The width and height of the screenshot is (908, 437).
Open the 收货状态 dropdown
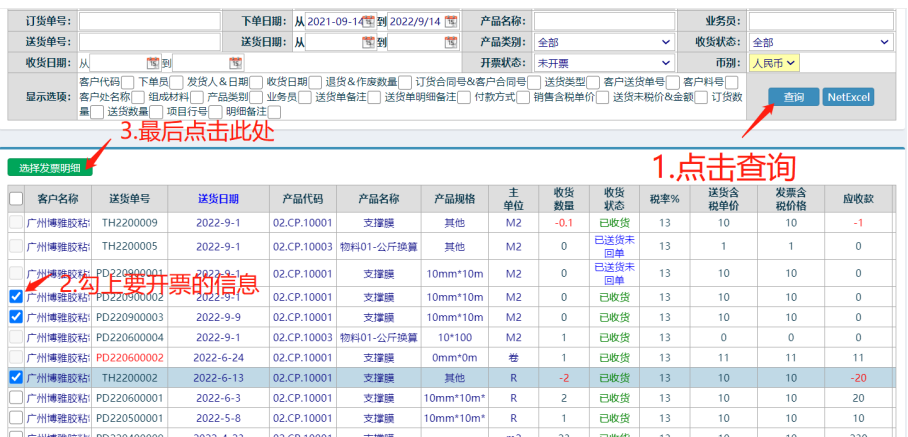[x=819, y=42]
